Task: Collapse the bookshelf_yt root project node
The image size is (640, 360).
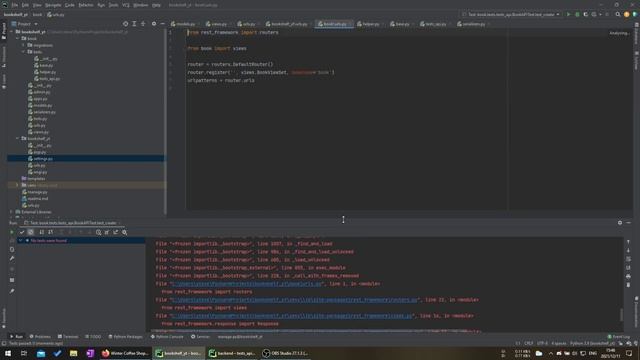Action: tap(12, 31)
